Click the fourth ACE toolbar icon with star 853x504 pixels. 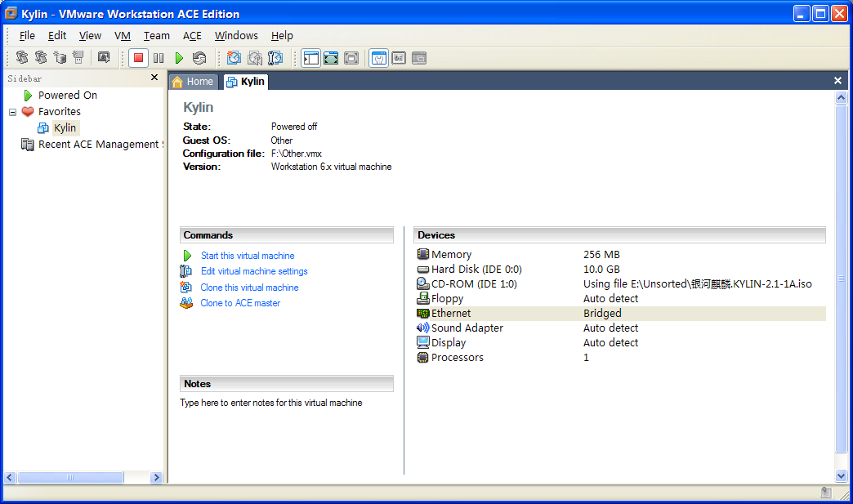[x=78, y=57]
